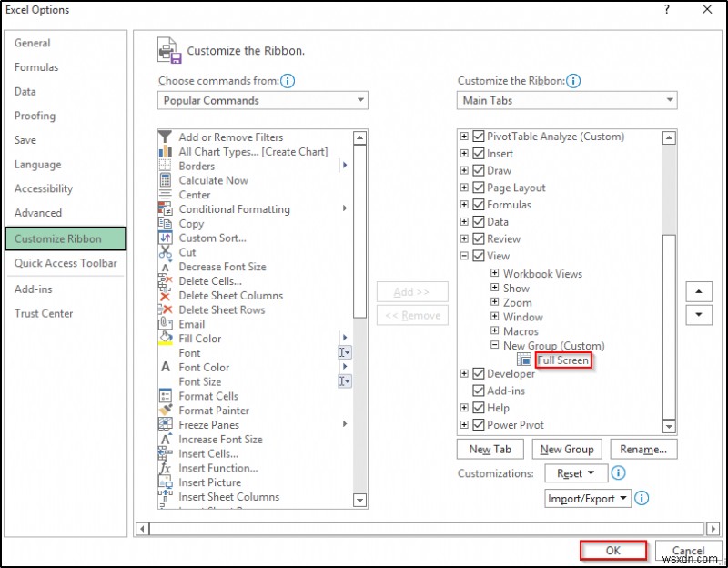Viewport: 728px width, 568px height.
Task: Click the Add or Remove Filters funnel icon
Action: coord(166,137)
